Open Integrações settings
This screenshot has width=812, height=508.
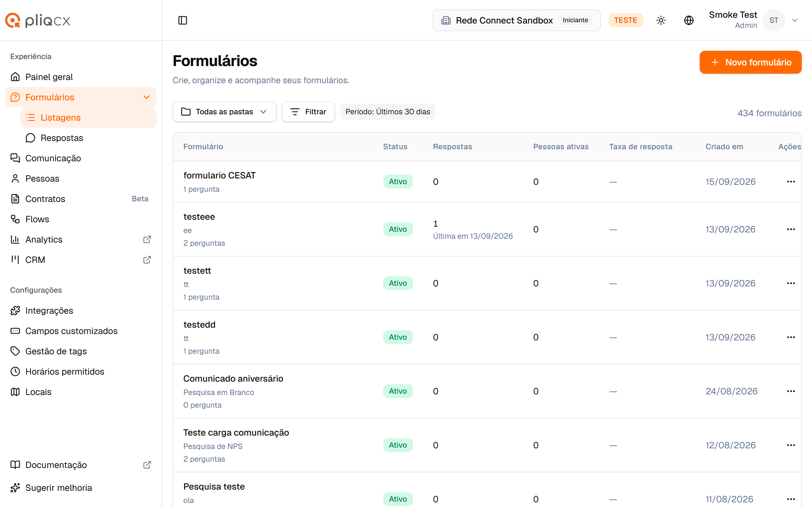pyautogui.click(x=81, y=311)
